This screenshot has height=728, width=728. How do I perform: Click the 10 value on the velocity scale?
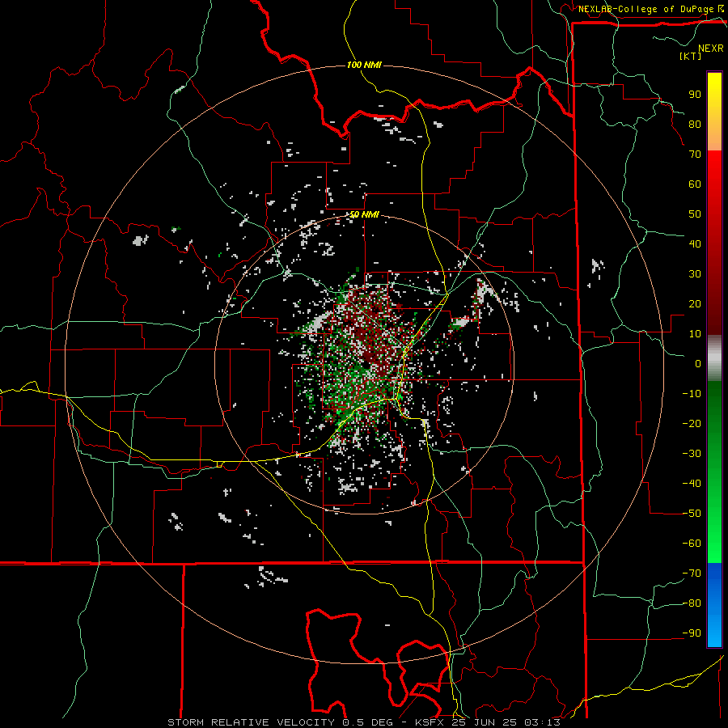click(x=695, y=334)
